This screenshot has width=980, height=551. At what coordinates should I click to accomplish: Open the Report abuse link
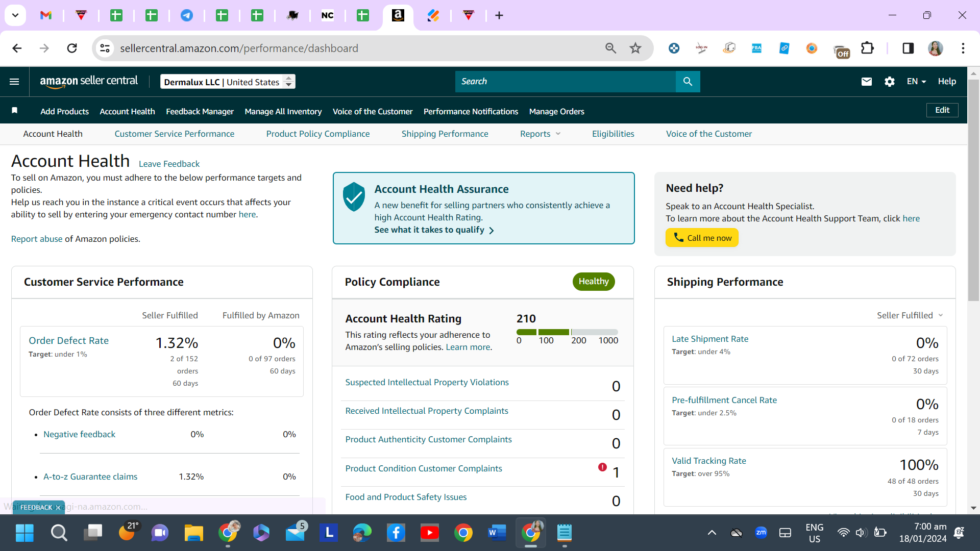37,239
